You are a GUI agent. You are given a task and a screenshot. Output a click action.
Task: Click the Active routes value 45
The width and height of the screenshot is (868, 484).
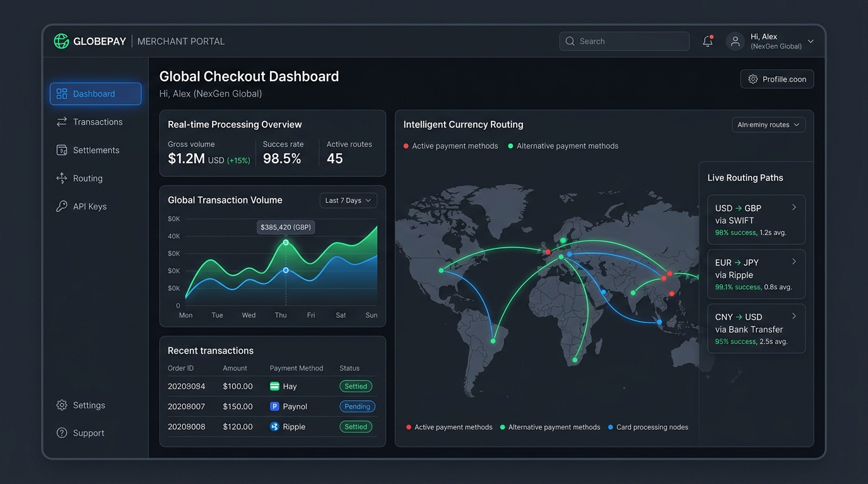(335, 159)
